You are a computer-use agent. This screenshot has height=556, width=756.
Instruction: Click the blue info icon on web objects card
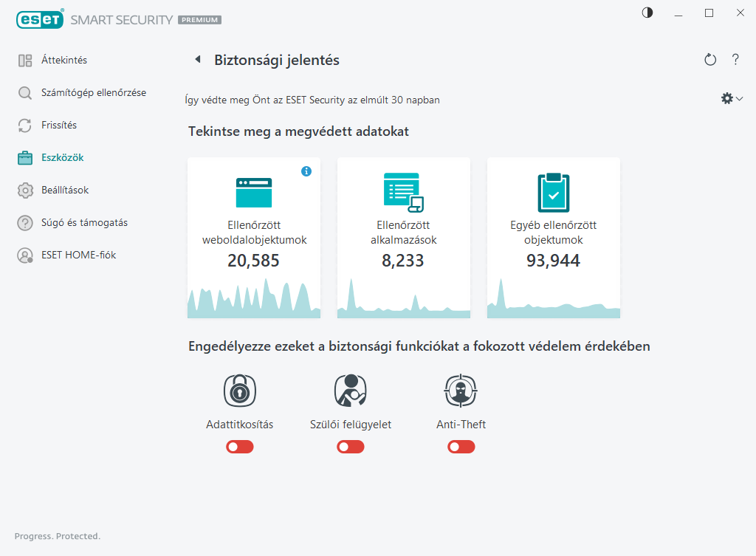(x=306, y=171)
